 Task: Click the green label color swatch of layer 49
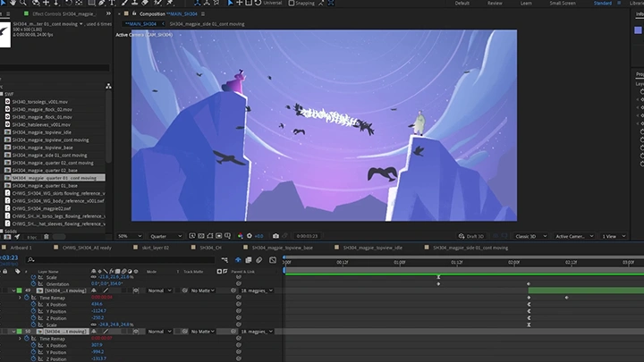point(20,290)
